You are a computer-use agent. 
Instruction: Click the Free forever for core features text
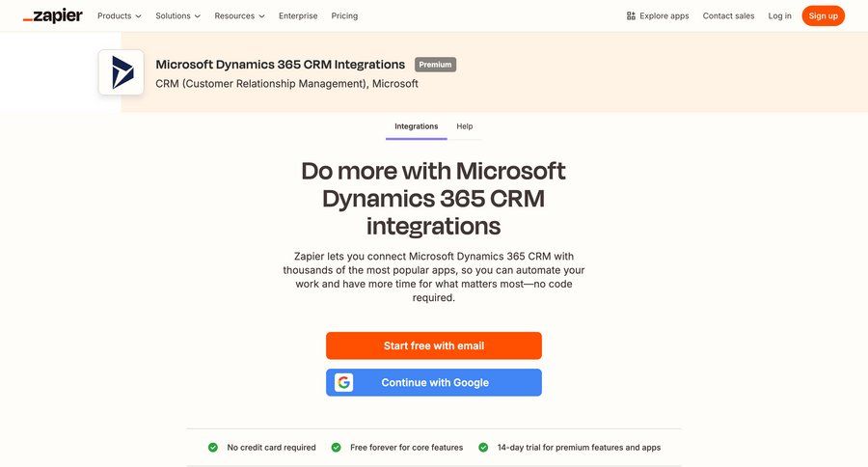(x=406, y=447)
